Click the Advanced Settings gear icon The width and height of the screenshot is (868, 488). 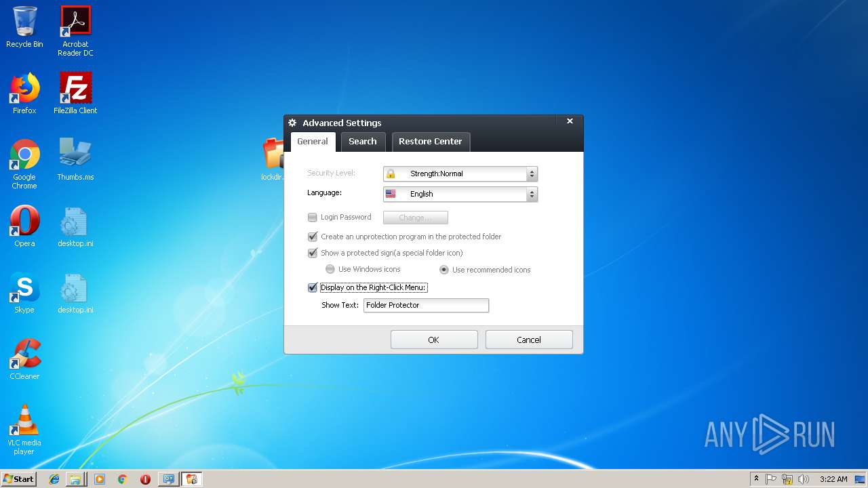click(292, 123)
